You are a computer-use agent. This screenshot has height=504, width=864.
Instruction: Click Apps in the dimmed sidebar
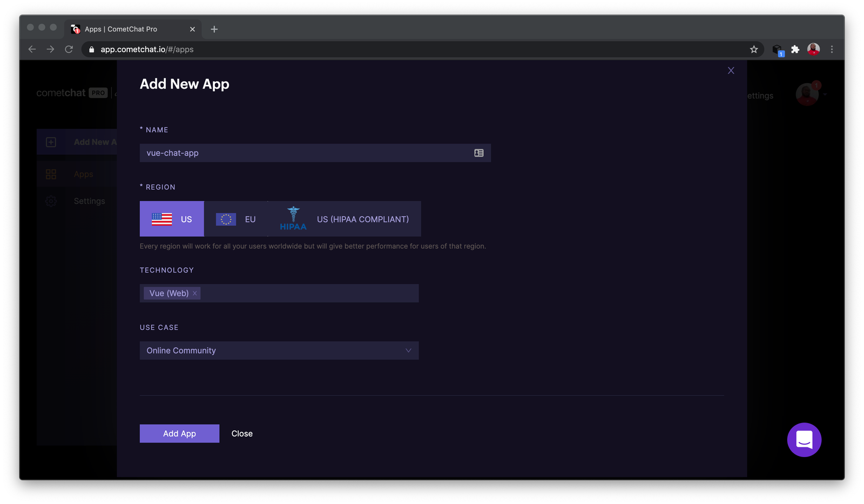coord(84,174)
